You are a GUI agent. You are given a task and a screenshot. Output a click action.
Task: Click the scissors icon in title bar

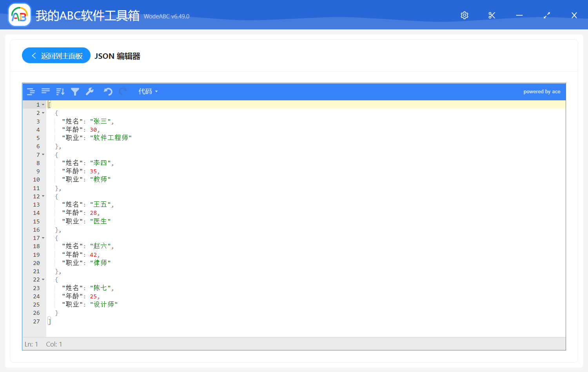[492, 15]
